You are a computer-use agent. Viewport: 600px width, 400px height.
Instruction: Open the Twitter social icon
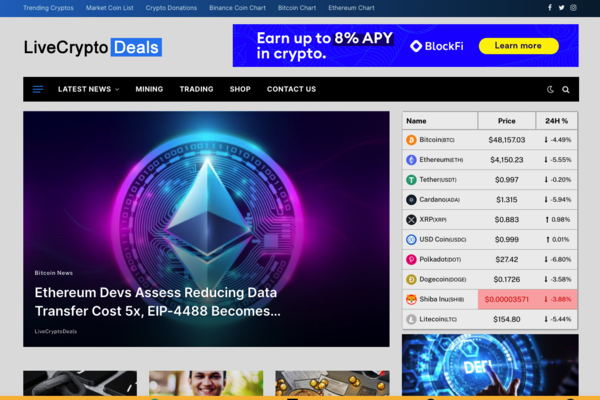click(561, 8)
